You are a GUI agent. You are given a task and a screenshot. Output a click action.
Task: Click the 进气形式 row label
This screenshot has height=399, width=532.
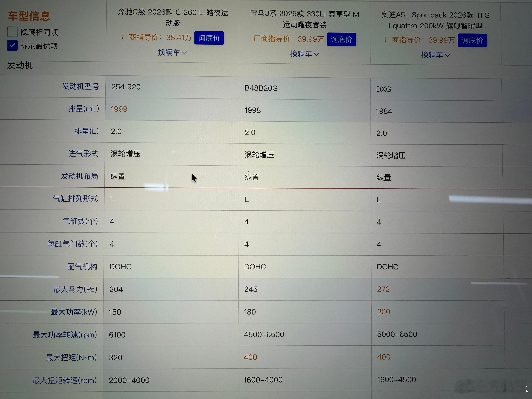(83, 153)
